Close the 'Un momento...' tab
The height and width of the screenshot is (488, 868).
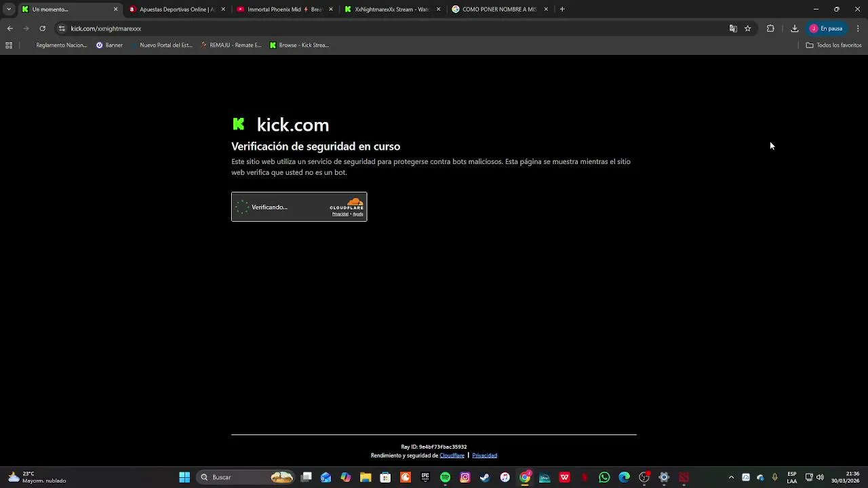115,9
